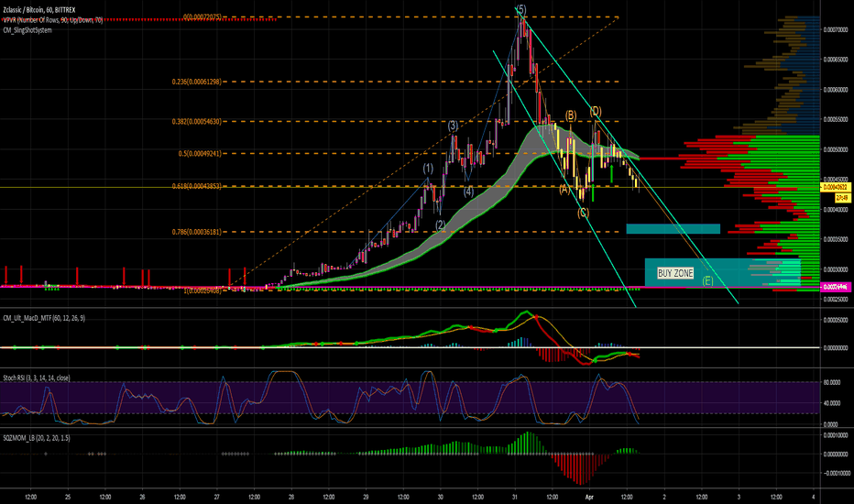Click date 28 on the time axis
The width and height of the screenshot is (854, 504).
pyautogui.click(x=291, y=497)
